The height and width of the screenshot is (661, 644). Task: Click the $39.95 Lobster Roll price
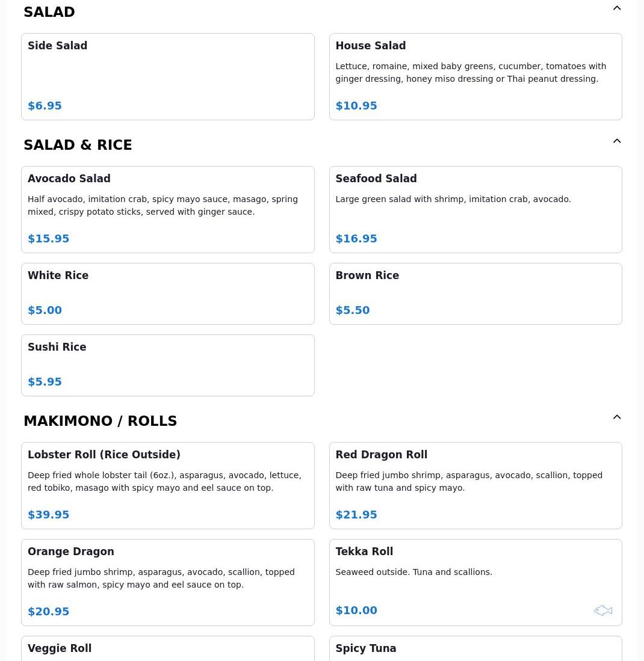(x=49, y=515)
